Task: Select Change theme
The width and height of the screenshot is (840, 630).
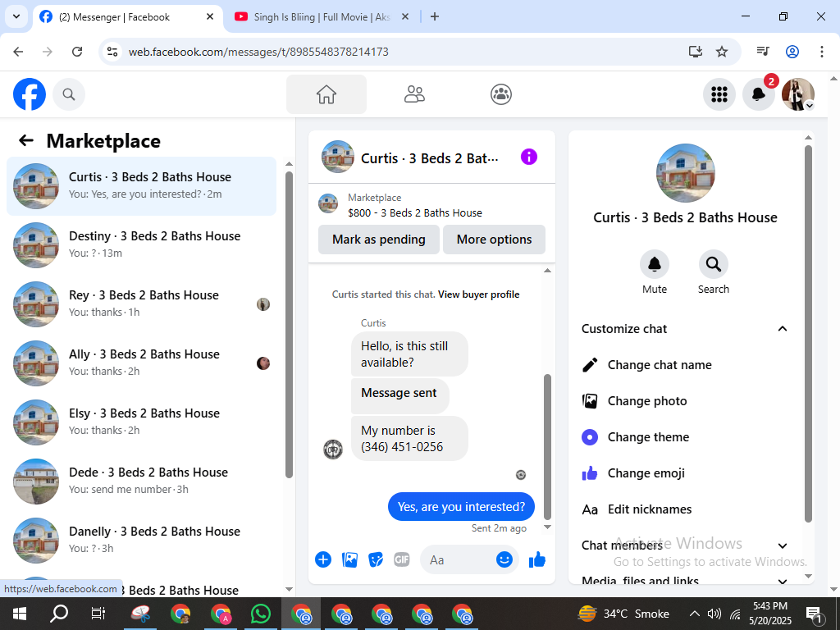Action: [685, 437]
